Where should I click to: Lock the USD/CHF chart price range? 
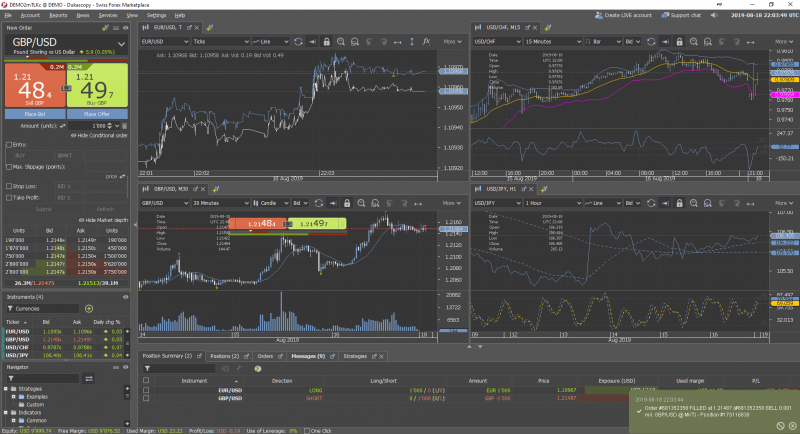pos(679,42)
